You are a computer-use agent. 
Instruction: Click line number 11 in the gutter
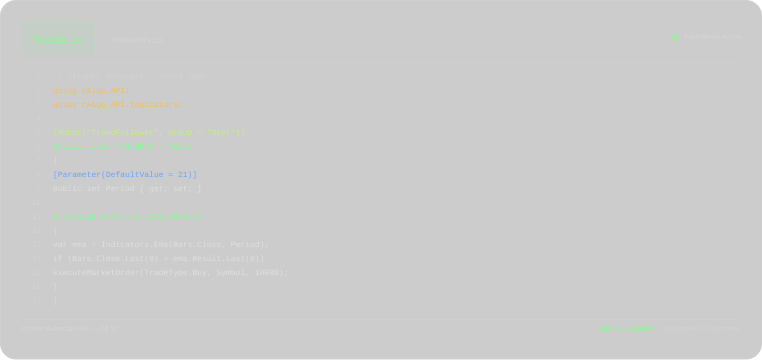pos(36,217)
